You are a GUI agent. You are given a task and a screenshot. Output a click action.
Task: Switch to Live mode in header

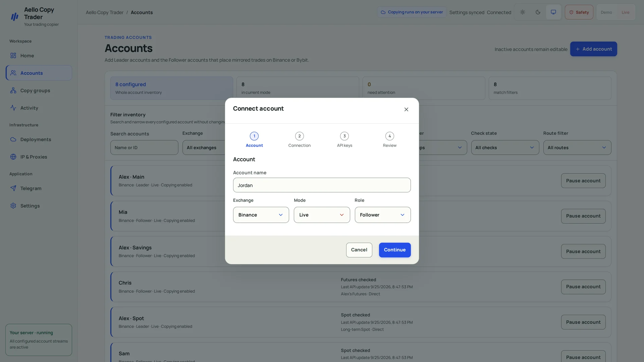(625, 12)
